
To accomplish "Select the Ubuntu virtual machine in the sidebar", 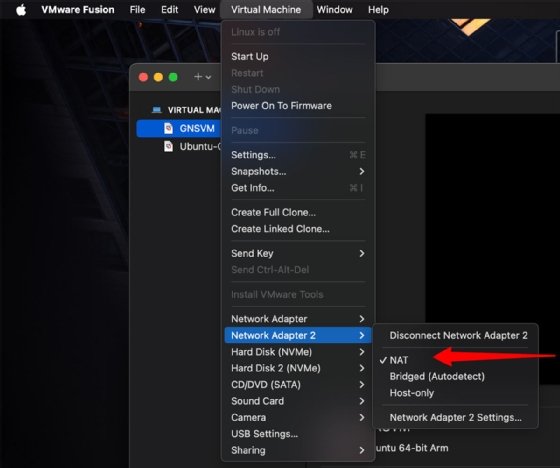I will coord(179,146).
